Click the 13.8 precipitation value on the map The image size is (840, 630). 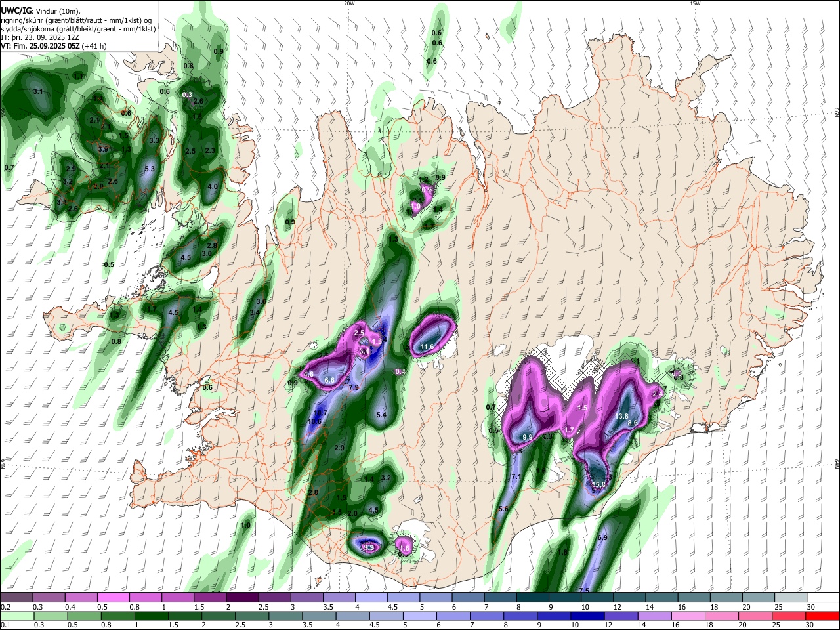point(621,416)
